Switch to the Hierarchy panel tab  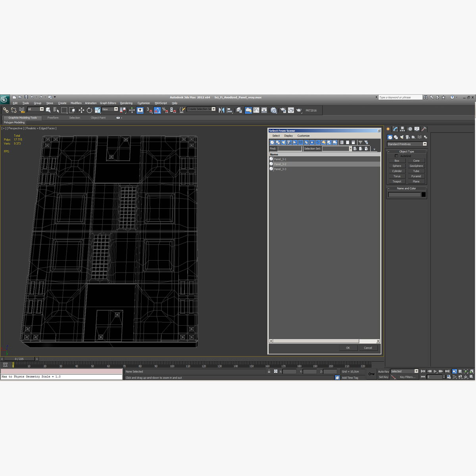pyautogui.click(x=402, y=129)
